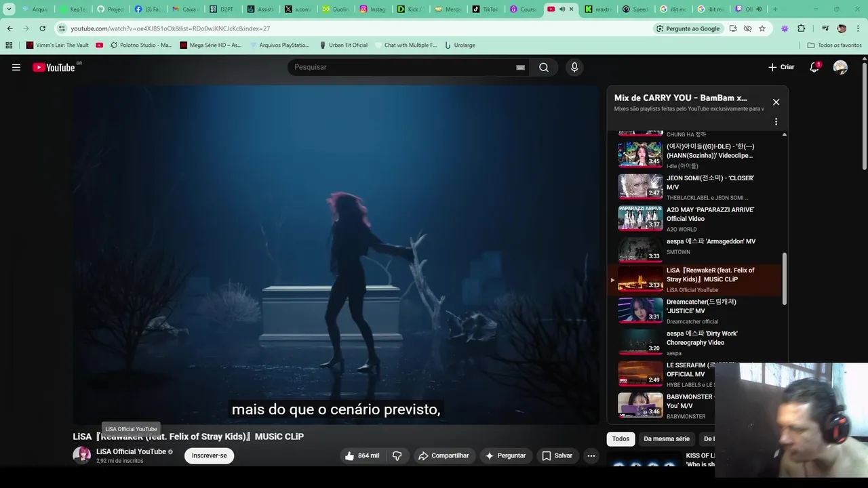Open media controls icon in toolbar
This screenshot has height=488, width=868.
click(x=825, y=28)
